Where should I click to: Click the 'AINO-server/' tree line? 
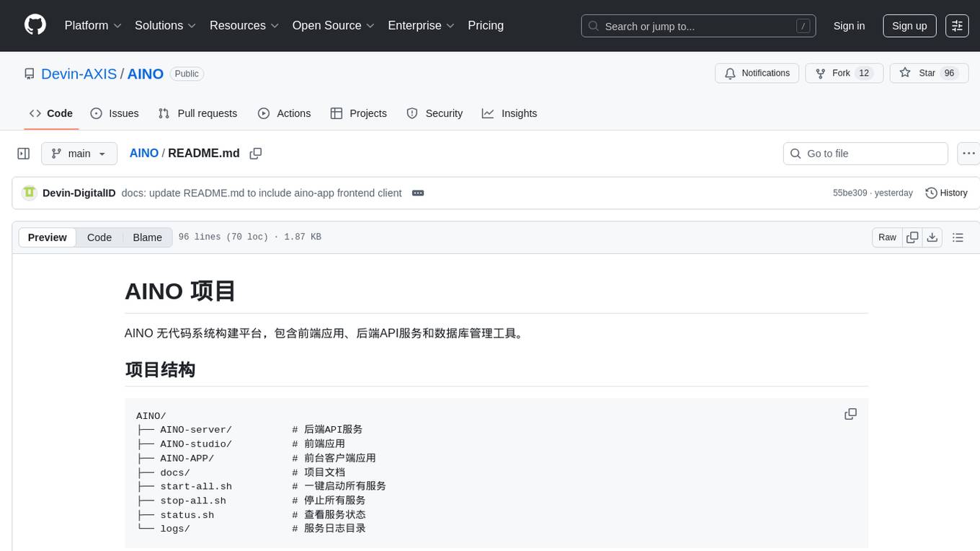tap(249, 429)
